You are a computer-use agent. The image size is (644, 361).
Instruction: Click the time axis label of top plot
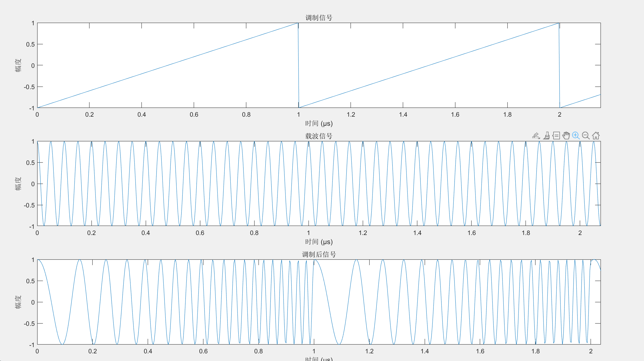(x=319, y=124)
